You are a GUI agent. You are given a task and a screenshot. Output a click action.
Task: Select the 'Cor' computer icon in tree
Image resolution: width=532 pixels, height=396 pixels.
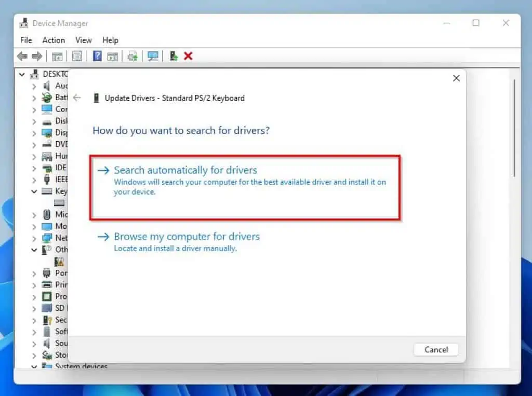[x=47, y=109]
